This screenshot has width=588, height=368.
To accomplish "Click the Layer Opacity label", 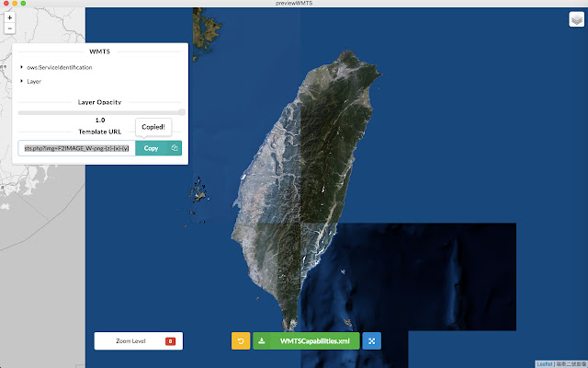I will point(100,102).
